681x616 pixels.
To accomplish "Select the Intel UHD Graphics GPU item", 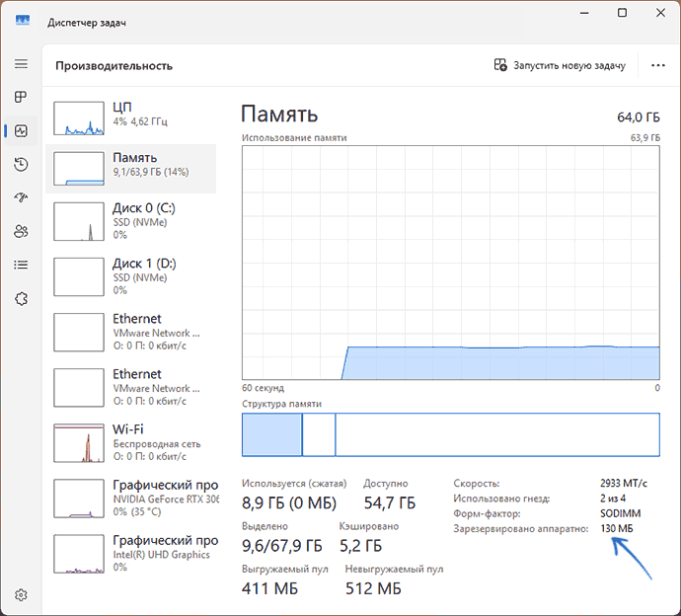I will (130, 552).
